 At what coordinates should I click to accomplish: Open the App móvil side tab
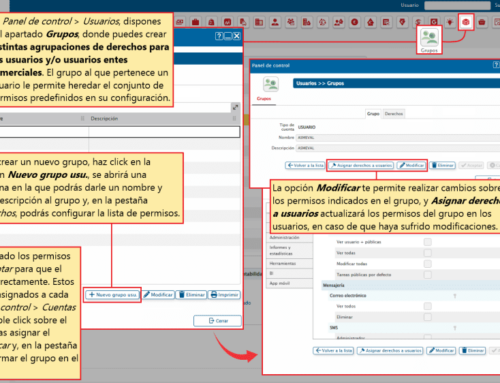click(x=289, y=283)
